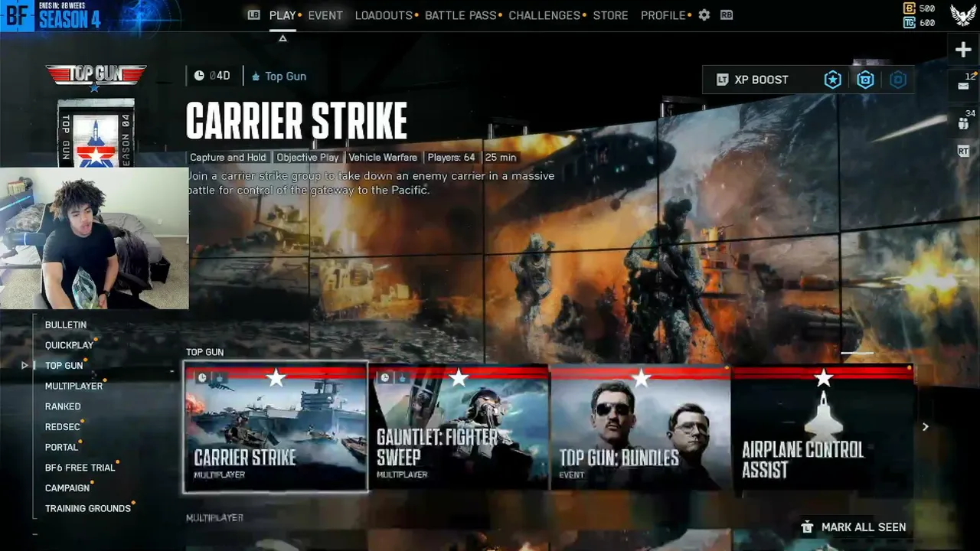Viewport: 980px width, 551px height.
Task: Visit the Store tab
Action: 610,15
